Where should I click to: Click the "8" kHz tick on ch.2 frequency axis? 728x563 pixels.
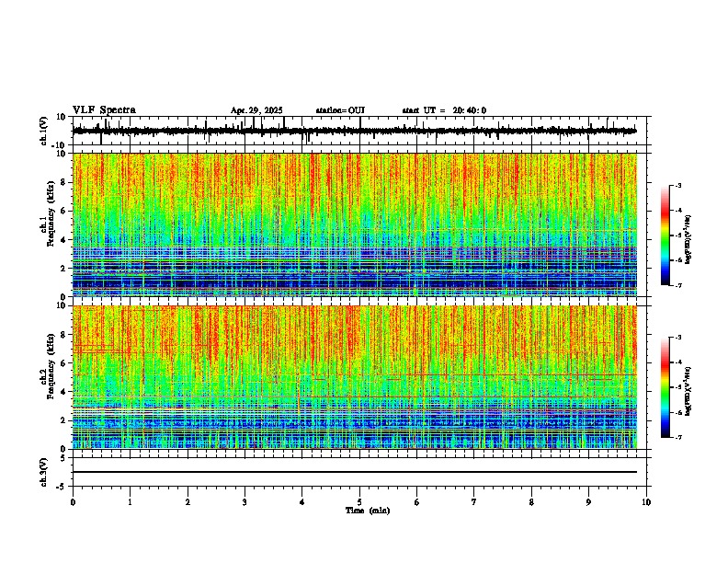63,335
